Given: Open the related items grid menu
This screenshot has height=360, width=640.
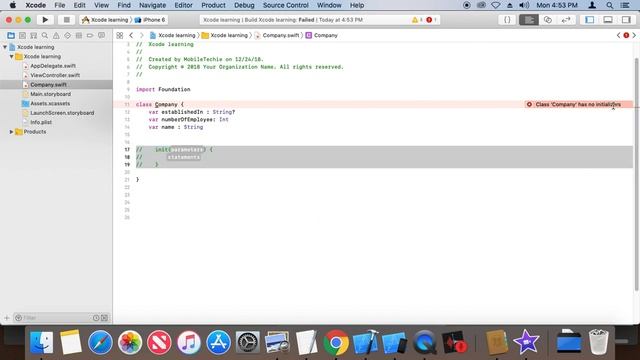Looking at the screenshot, I should [120, 36].
